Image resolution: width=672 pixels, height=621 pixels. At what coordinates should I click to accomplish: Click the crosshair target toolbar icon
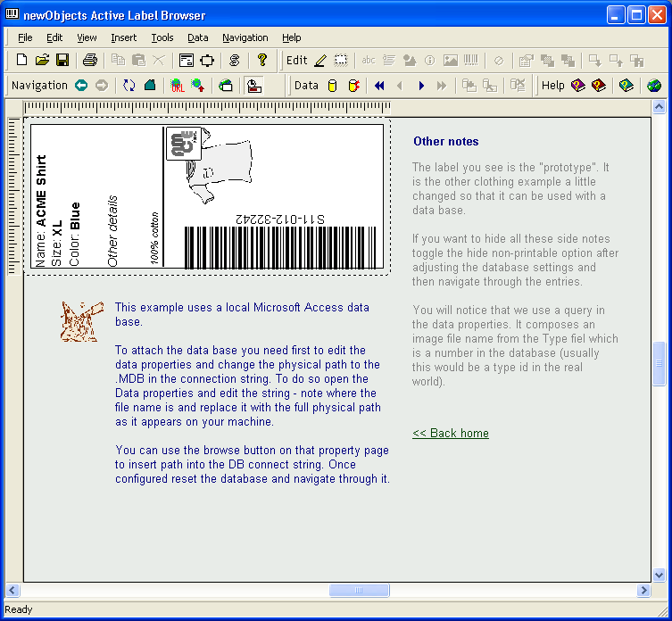207,60
